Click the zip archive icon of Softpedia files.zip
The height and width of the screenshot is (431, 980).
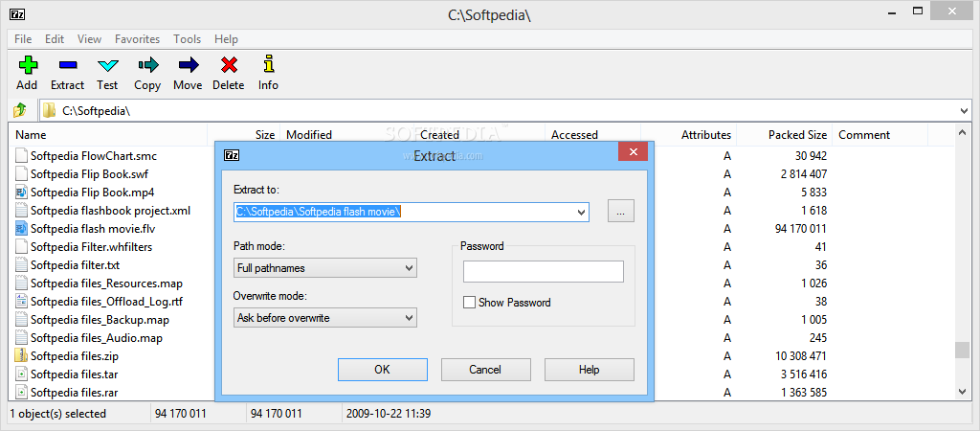21,356
